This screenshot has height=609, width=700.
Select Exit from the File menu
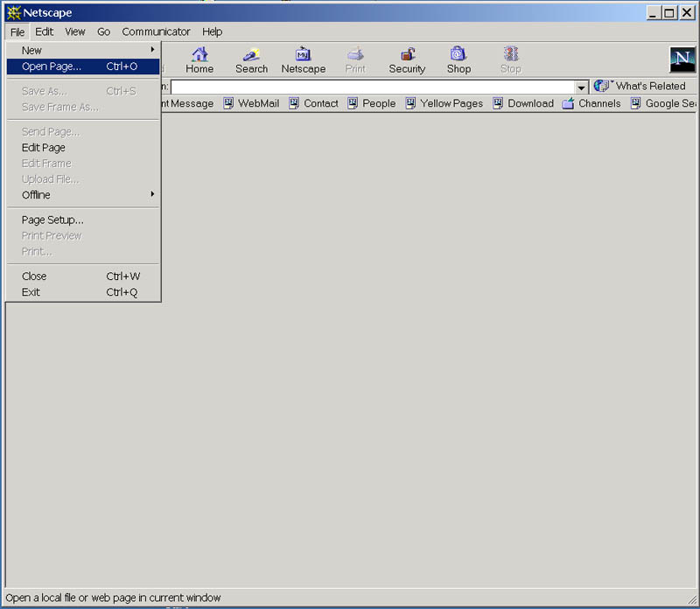(83, 292)
